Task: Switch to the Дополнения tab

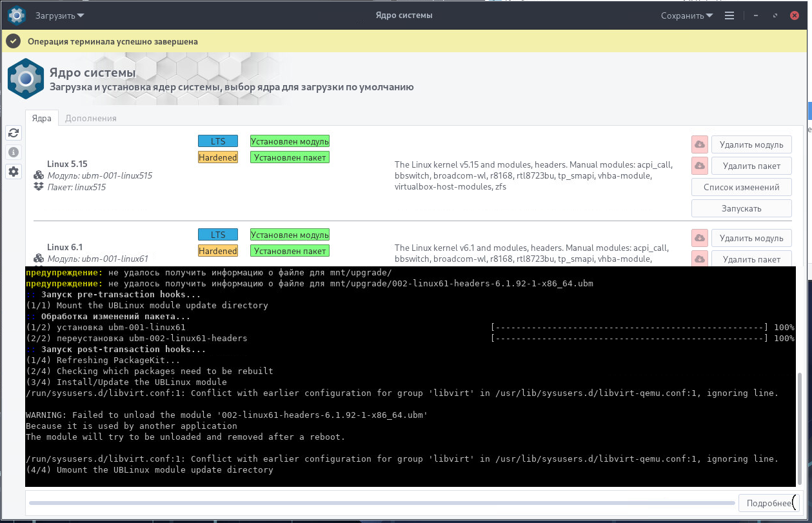Action: point(91,118)
